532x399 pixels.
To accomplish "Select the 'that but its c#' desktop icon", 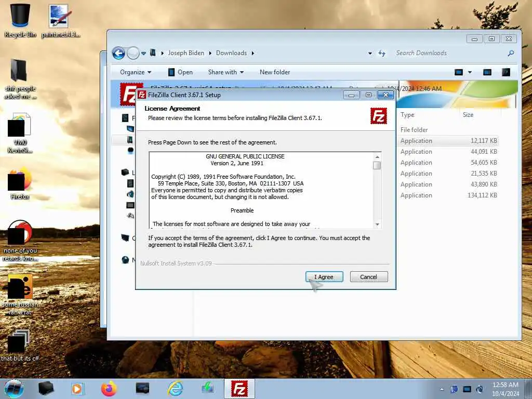I will [19, 345].
